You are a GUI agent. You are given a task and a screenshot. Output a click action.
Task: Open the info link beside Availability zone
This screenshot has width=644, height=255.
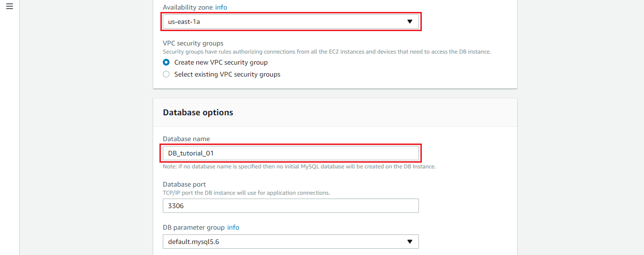click(x=221, y=7)
